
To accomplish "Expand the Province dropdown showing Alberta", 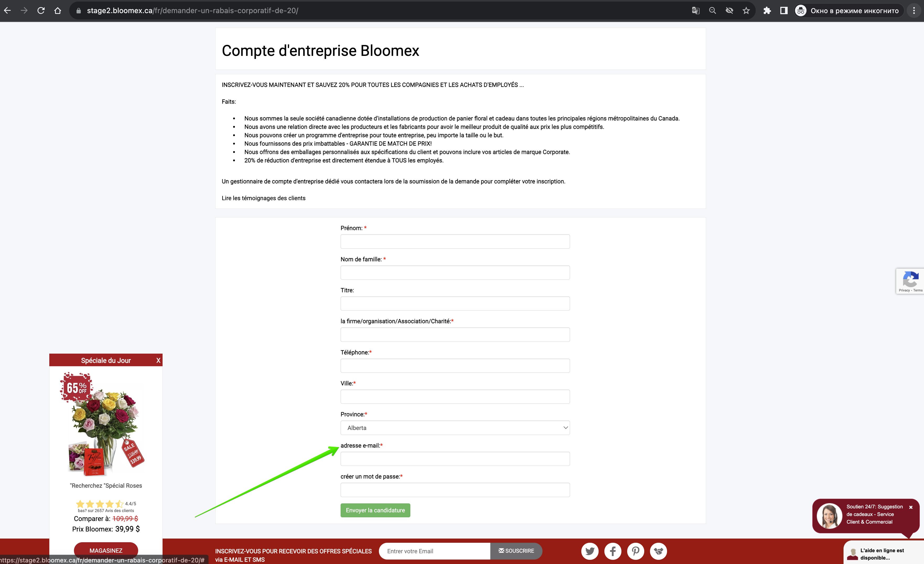I will (455, 428).
